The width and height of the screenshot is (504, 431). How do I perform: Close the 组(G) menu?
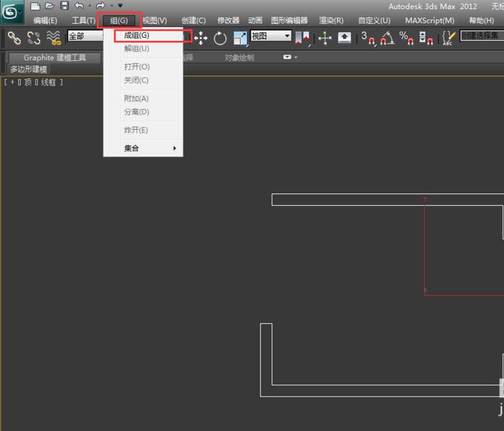[119, 21]
